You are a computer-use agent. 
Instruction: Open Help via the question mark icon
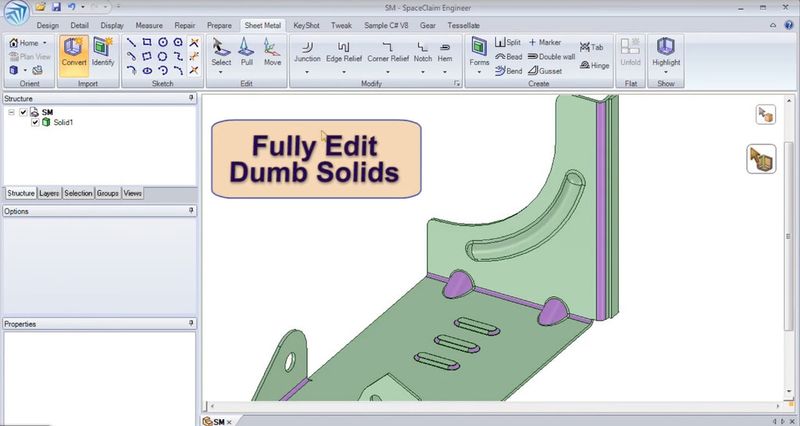[x=789, y=25]
